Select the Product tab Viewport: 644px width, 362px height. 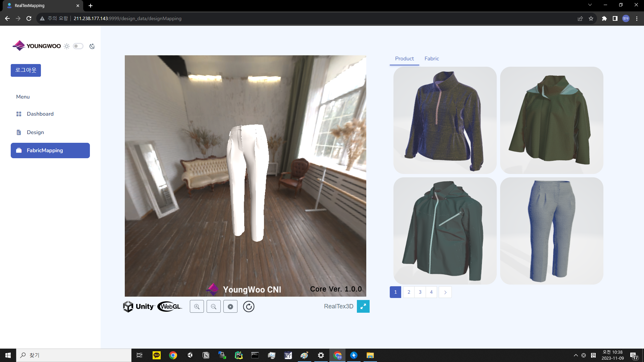(x=404, y=59)
